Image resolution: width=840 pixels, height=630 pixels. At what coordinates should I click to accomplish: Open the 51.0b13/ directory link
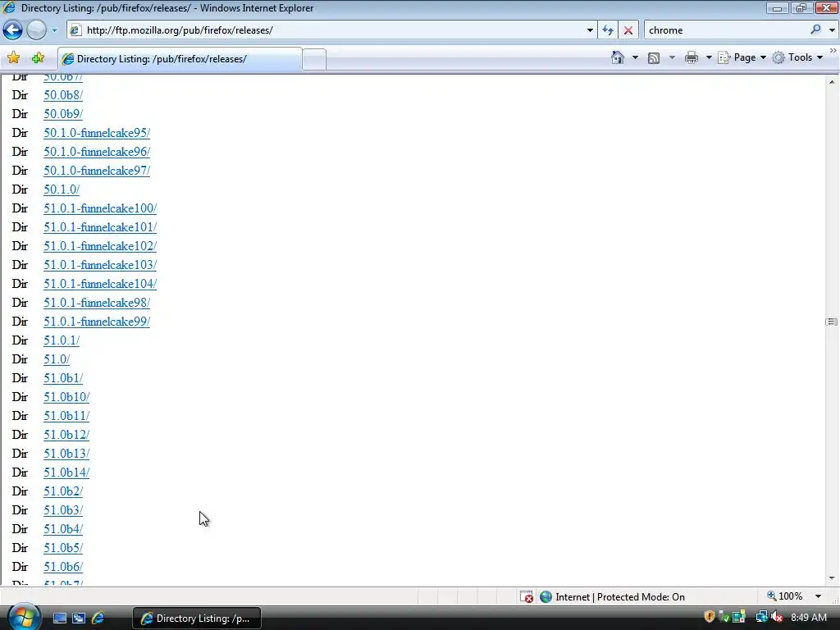point(66,453)
